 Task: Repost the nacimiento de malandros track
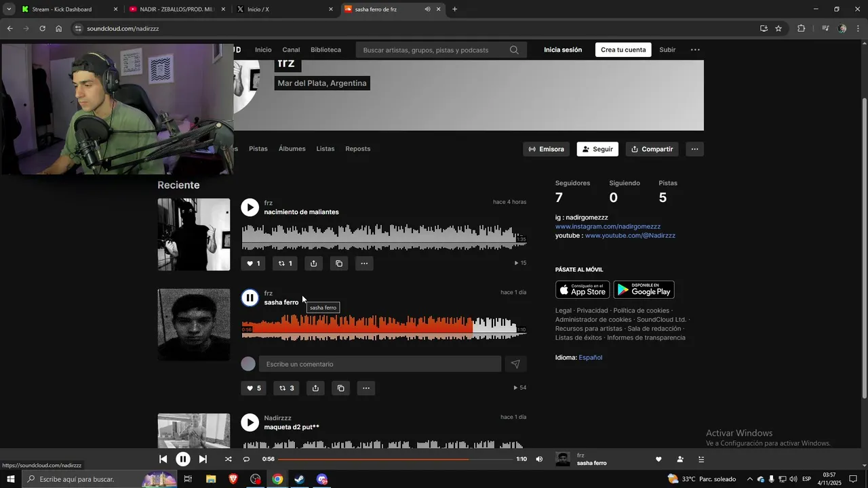coord(285,264)
